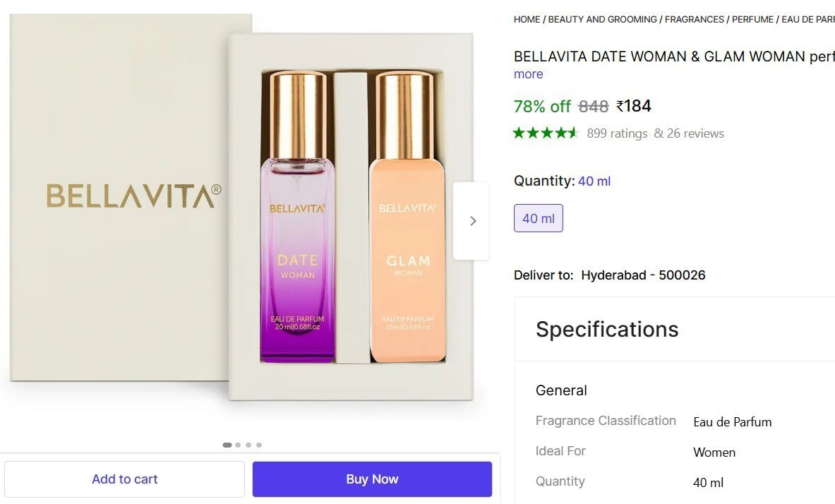View the 899 ratings
This screenshot has width=835, height=504.
[618, 133]
